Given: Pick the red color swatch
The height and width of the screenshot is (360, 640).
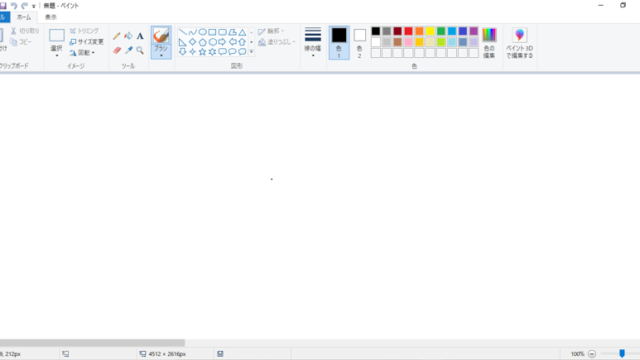Looking at the screenshot, I should tap(408, 31).
